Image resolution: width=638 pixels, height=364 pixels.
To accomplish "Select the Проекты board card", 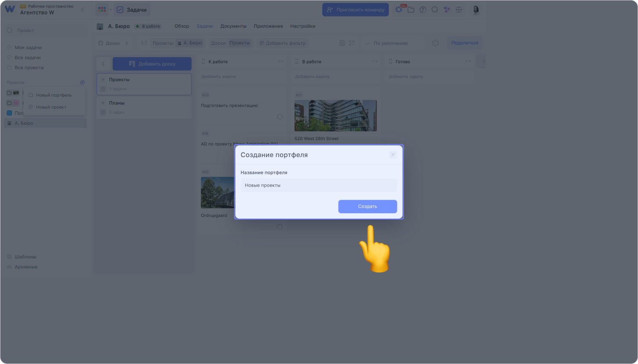I will point(144,84).
